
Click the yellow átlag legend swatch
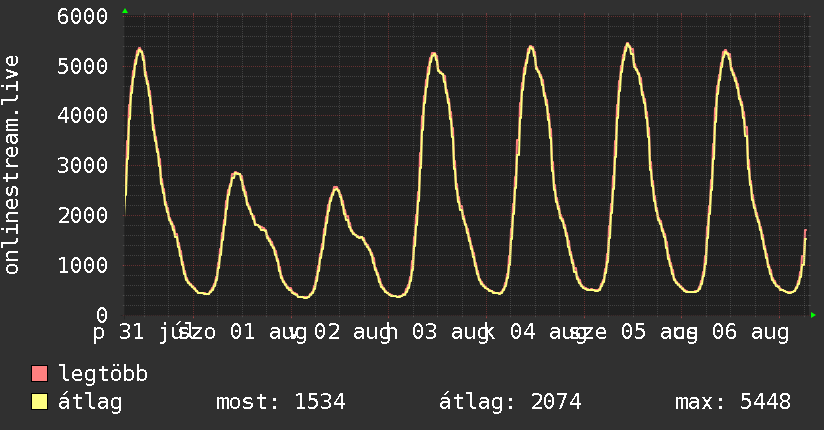point(39,402)
